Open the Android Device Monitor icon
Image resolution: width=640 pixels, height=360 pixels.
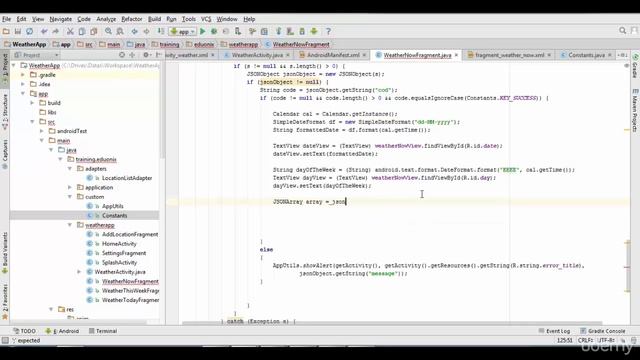tap(314, 31)
